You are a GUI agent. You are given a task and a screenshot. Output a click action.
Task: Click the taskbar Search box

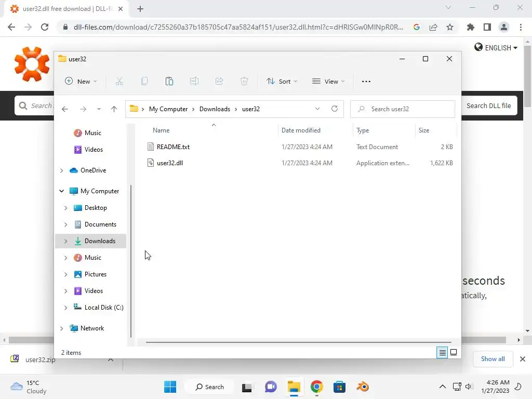pos(210,387)
